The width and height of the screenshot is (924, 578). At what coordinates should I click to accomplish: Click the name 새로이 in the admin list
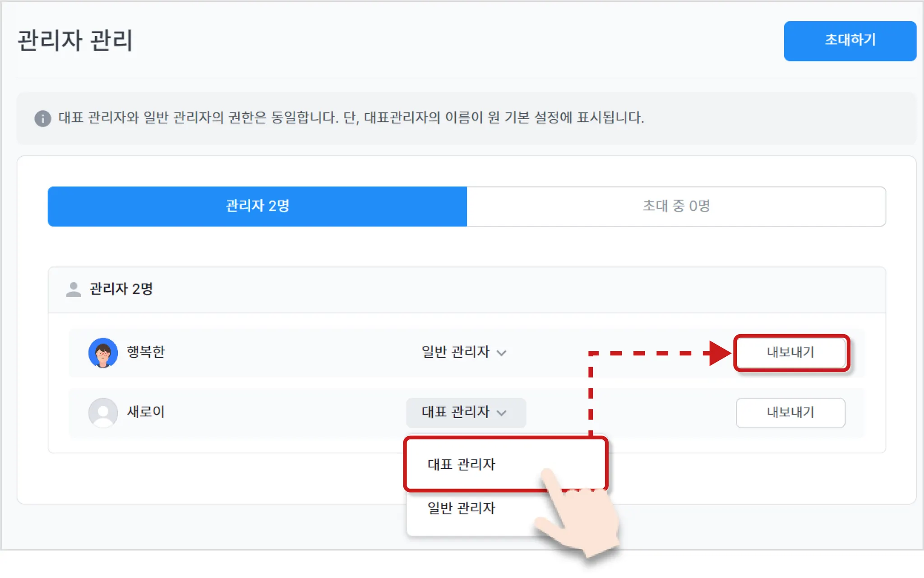tap(146, 412)
